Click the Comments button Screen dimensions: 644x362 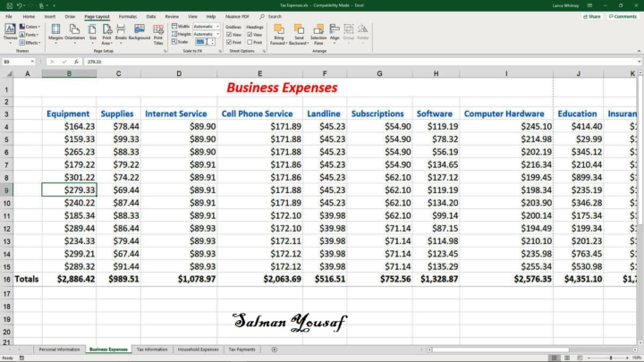click(623, 16)
